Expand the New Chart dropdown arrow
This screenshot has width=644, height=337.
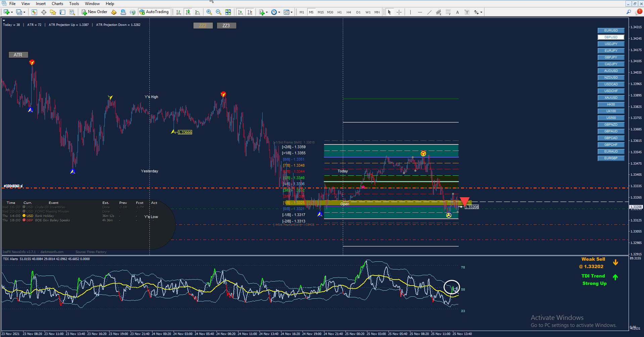[x=12, y=12]
